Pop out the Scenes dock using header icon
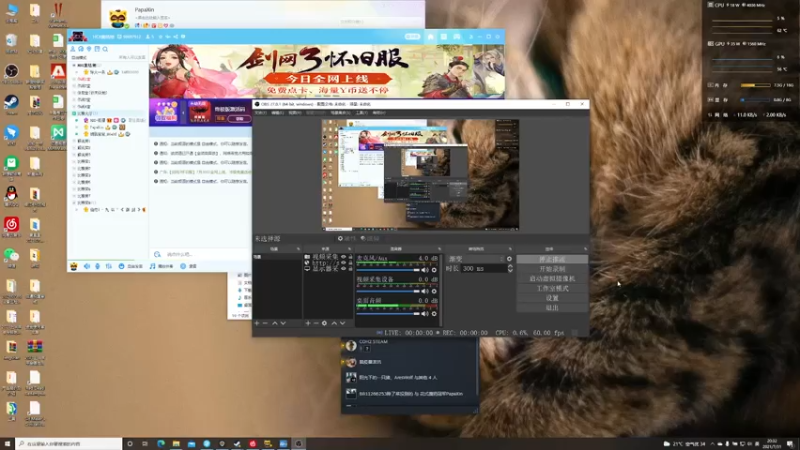Image resolution: width=800 pixels, height=450 pixels. point(298,249)
